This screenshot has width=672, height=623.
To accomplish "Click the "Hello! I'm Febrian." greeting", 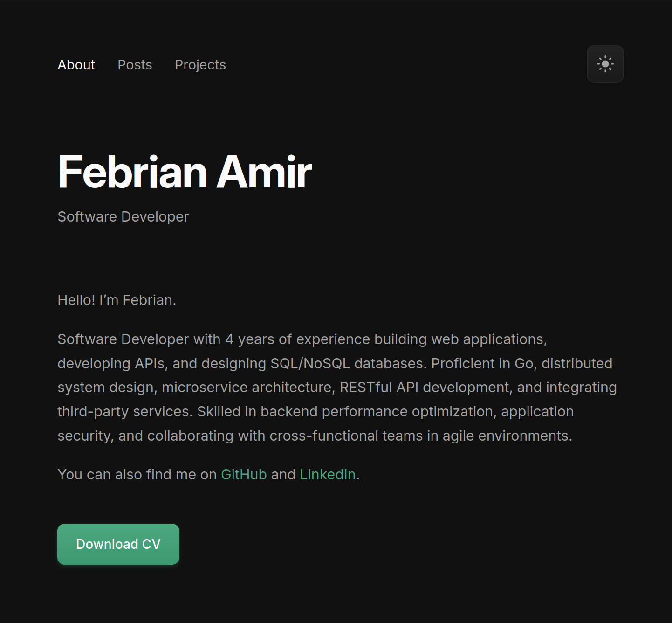I will (117, 300).
